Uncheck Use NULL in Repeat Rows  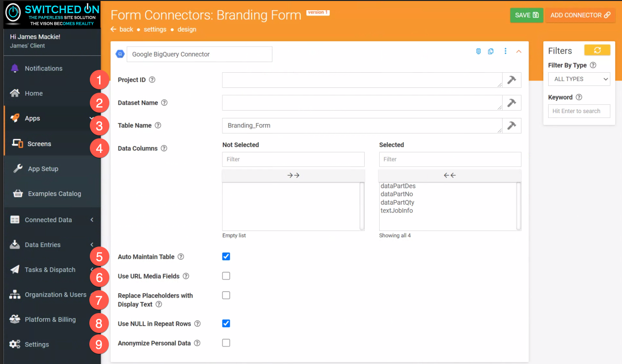[x=226, y=323]
